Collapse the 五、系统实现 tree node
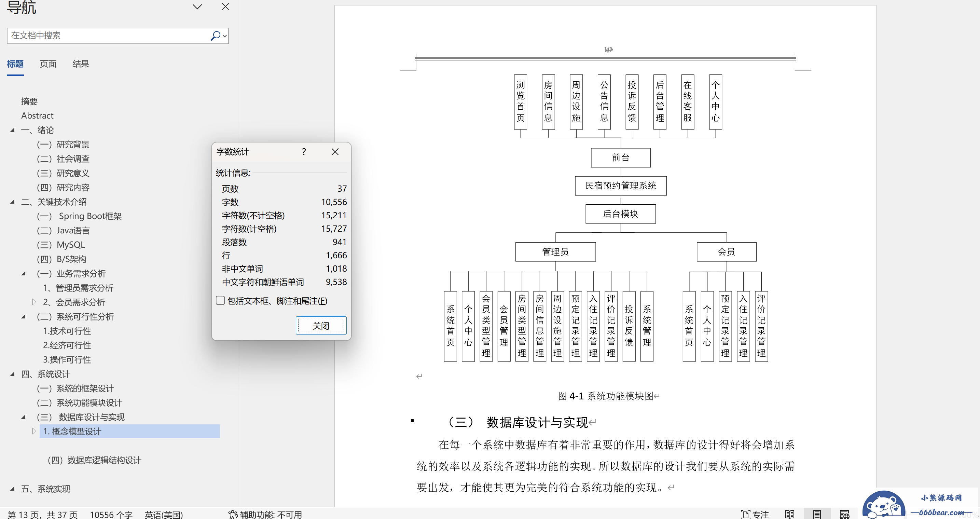The width and height of the screenshot is (980, 519). coord(13,489)
